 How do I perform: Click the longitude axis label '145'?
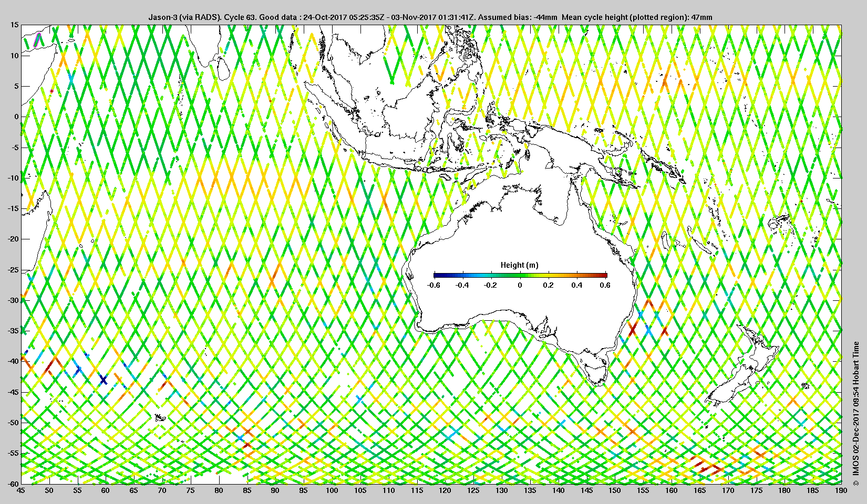click(x=586, y=490)
